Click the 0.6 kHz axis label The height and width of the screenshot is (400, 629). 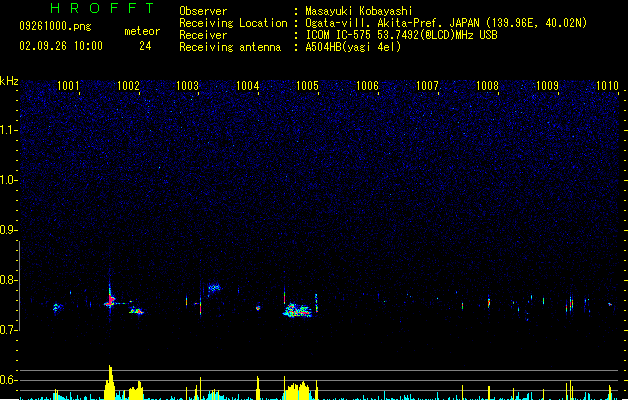coord(8,380)
